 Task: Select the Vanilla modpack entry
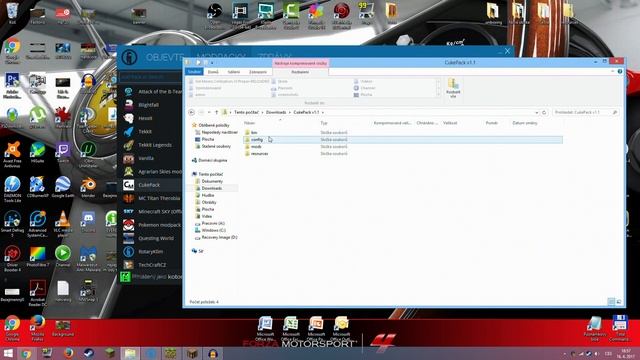(150, 158)
